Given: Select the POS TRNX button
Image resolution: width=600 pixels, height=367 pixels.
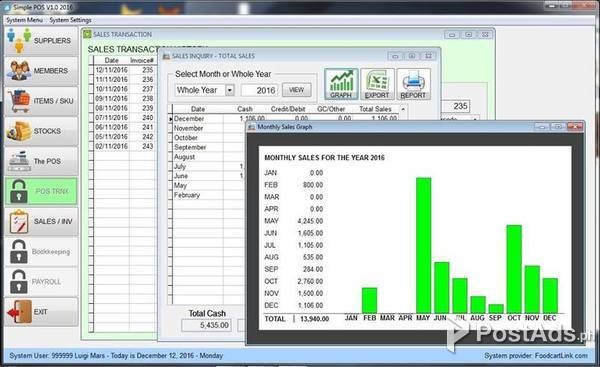Looking at the screenshot, I should click(x=41, y=191).
